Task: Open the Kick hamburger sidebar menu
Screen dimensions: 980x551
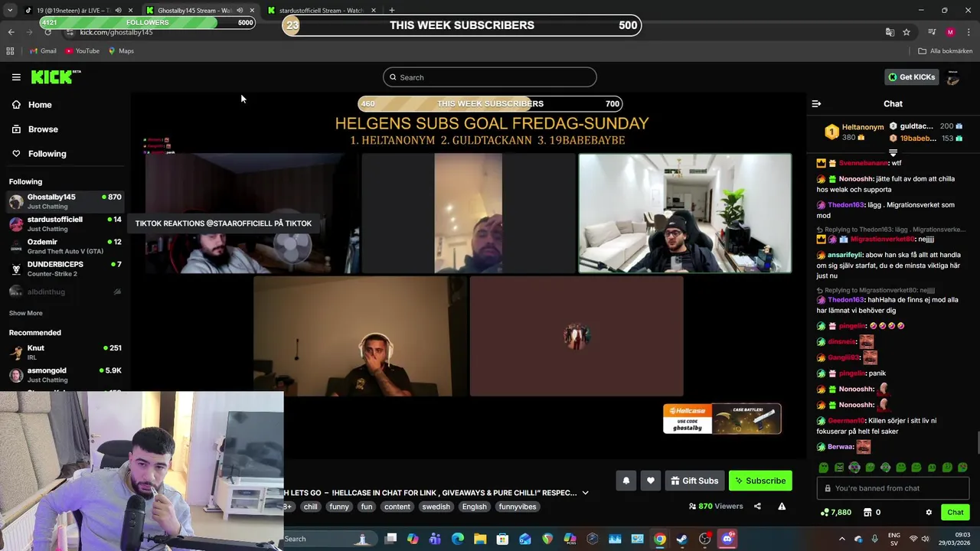Action: (x=16, y=77)
